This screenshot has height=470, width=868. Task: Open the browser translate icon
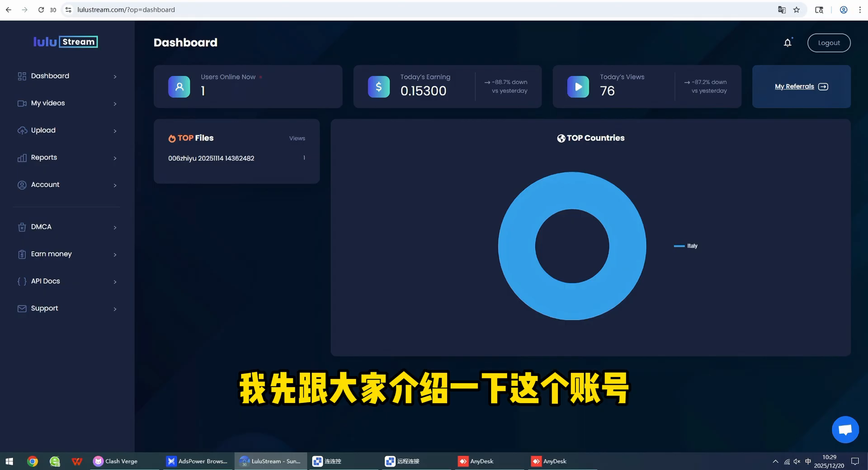click(782, 9)
